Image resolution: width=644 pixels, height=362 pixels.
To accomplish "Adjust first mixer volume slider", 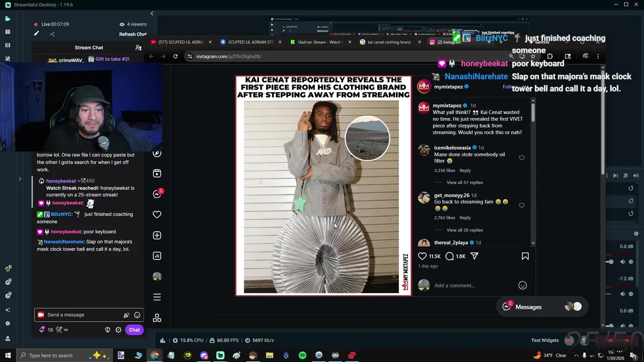I will pyautogui.click(x=611, y=262).
